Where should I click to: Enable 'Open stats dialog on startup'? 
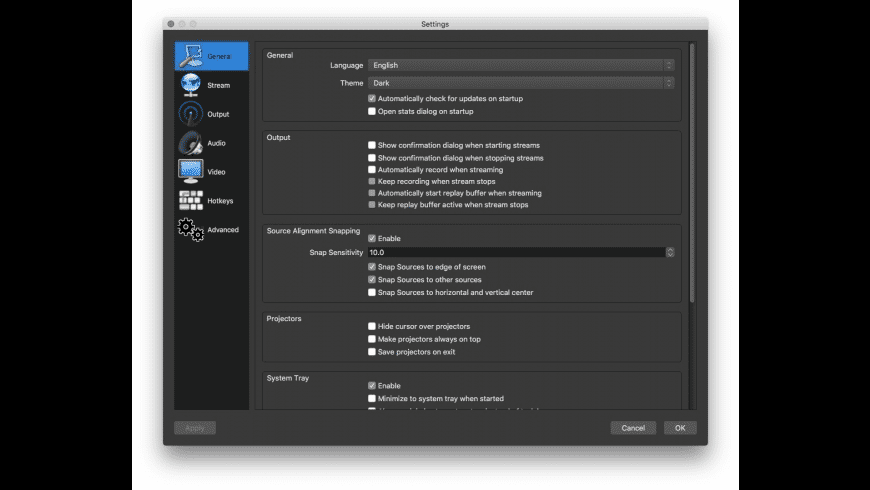(x=372, y=111)
